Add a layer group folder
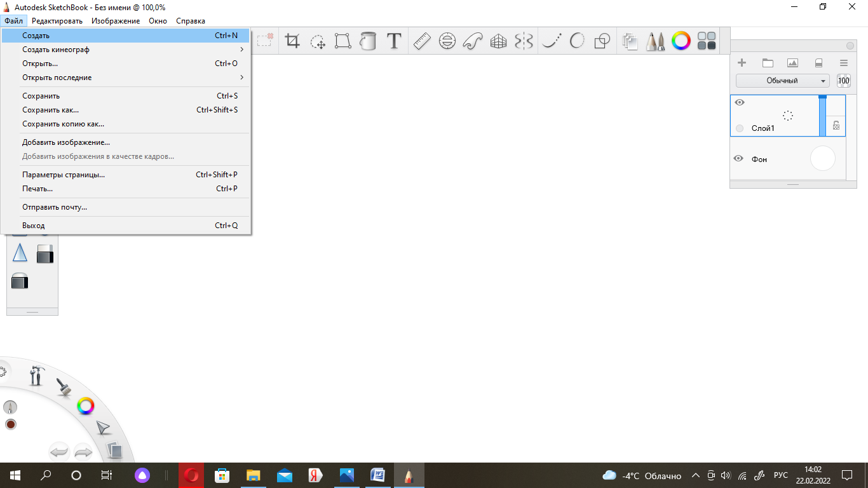 coord(767,63)
